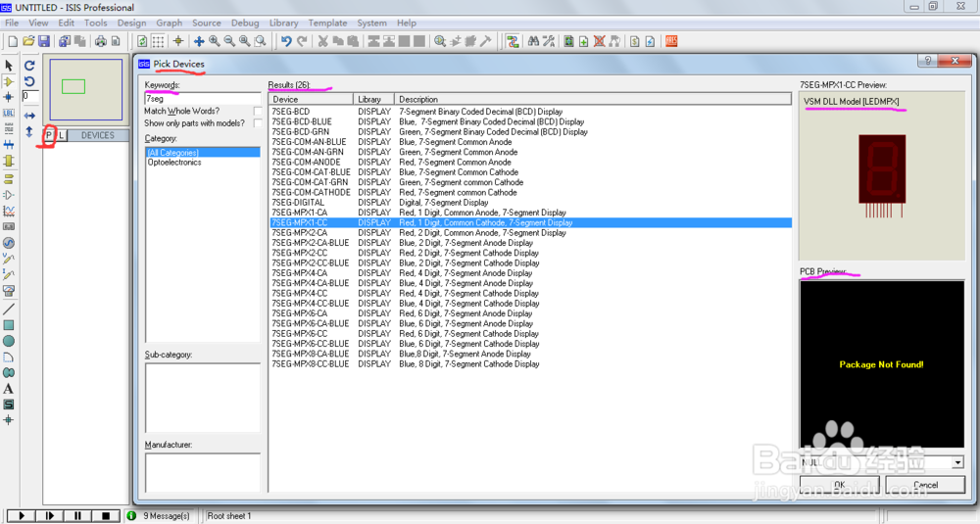Select the 2D circle drawing tool
This screenshot has height=524, width=980.
click(9, 341)
